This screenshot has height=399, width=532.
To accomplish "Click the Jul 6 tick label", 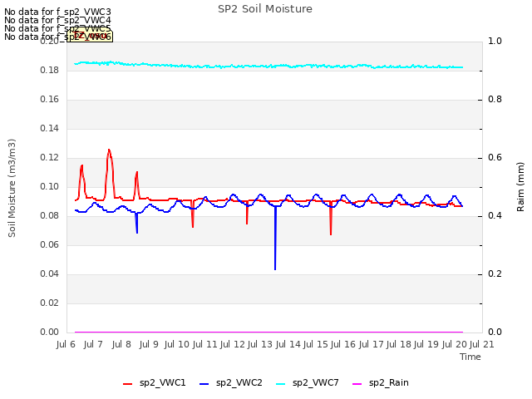I will [66, 344].
